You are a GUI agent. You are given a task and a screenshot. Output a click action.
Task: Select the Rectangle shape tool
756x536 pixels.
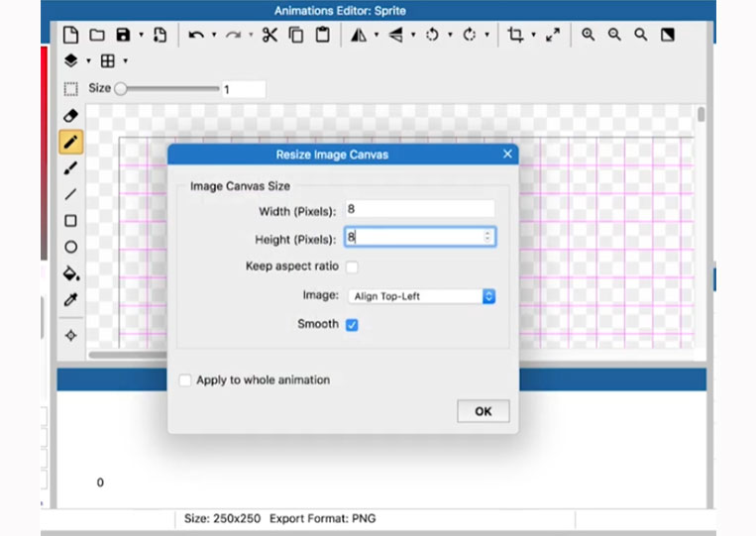71,221
